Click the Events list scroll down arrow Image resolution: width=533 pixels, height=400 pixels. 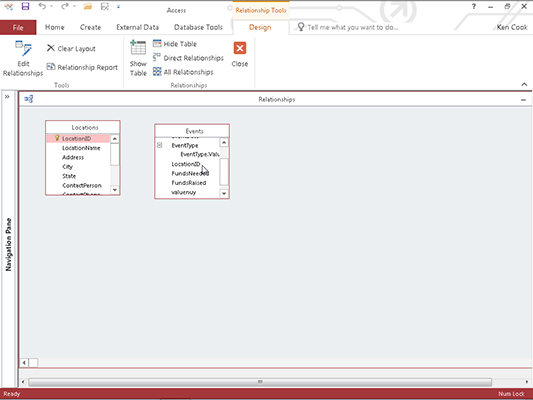point(224,193)
